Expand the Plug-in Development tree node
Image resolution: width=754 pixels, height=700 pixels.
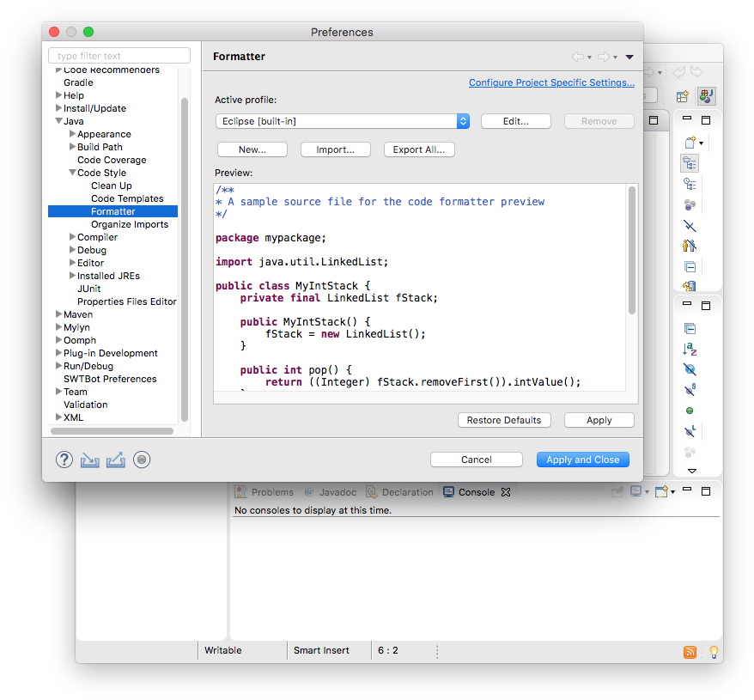tap(58, 353)
